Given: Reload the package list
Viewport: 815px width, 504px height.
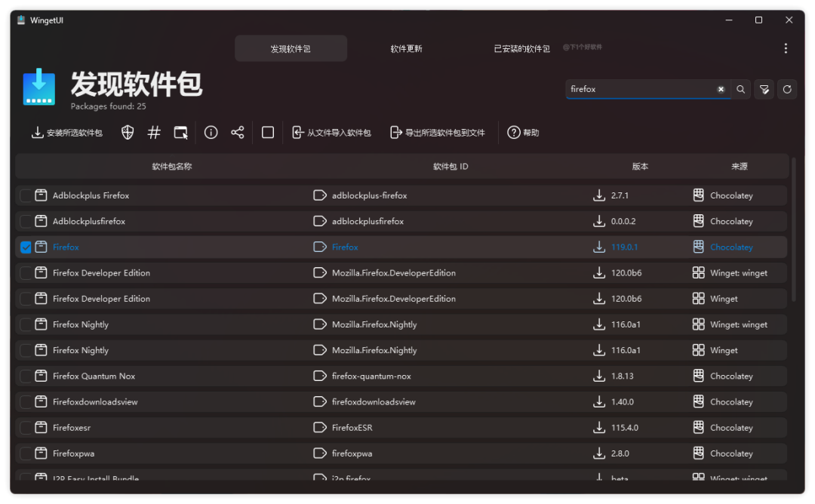Looking at the screenshot, I should click(787, 89).
